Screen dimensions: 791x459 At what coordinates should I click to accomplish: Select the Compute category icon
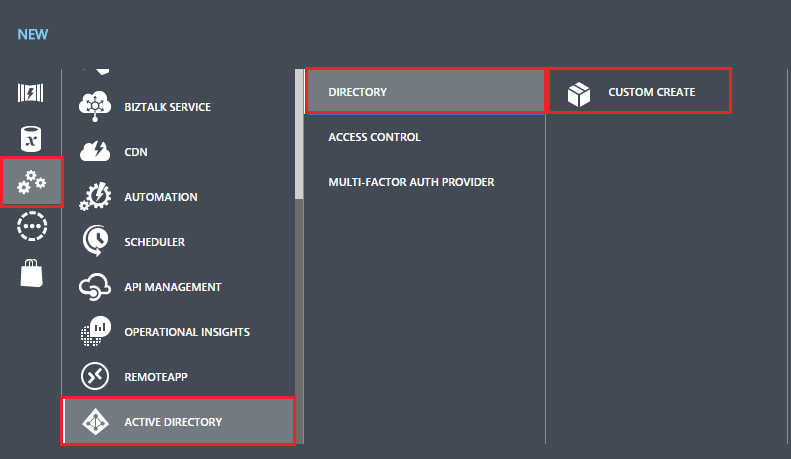pos(31,93)
